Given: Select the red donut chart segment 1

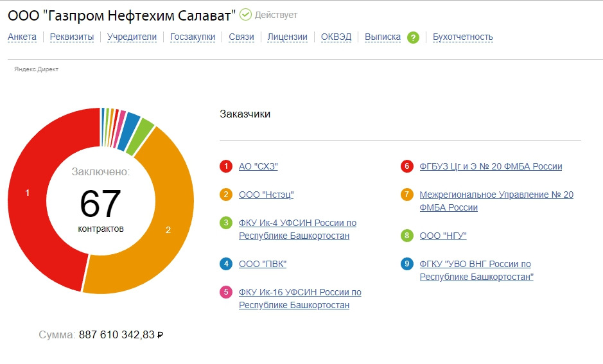Looking at the screenshot, I should (x=28, y=193).
